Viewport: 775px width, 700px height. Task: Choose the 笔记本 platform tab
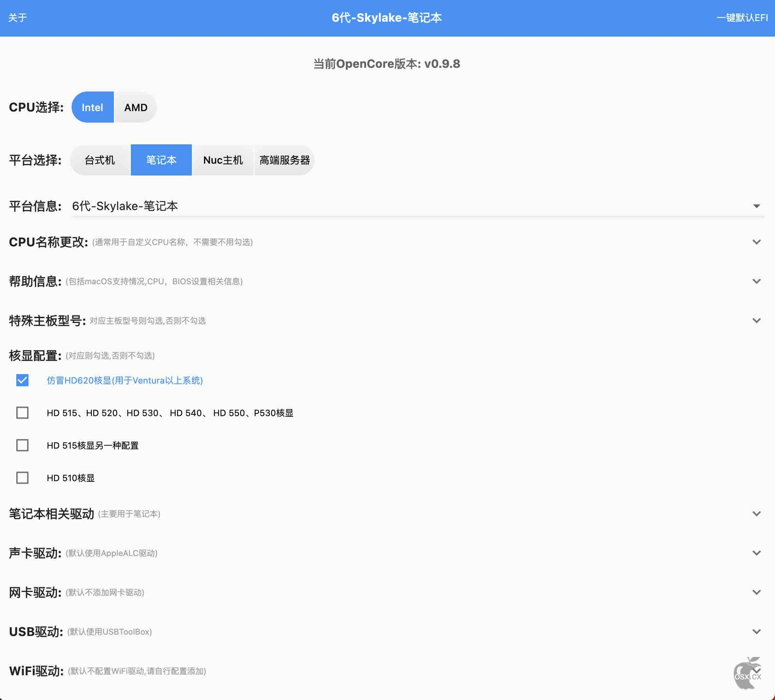point(161,160)
